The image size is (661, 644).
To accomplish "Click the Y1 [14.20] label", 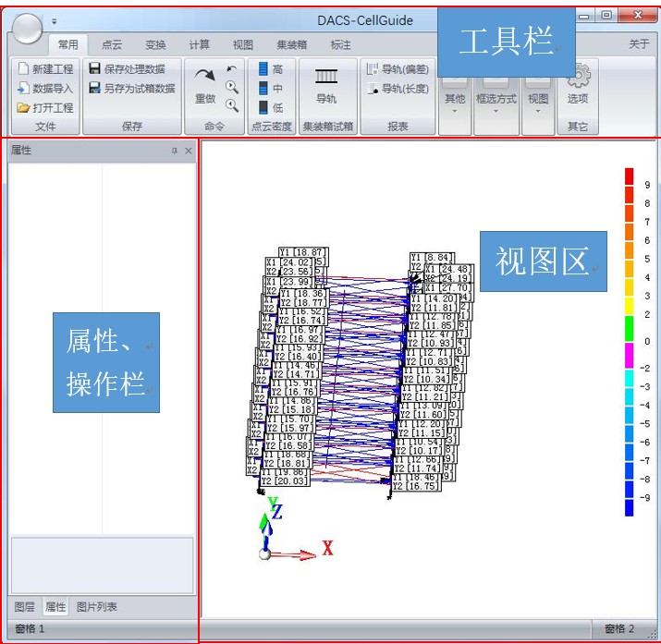I will 435,298.
